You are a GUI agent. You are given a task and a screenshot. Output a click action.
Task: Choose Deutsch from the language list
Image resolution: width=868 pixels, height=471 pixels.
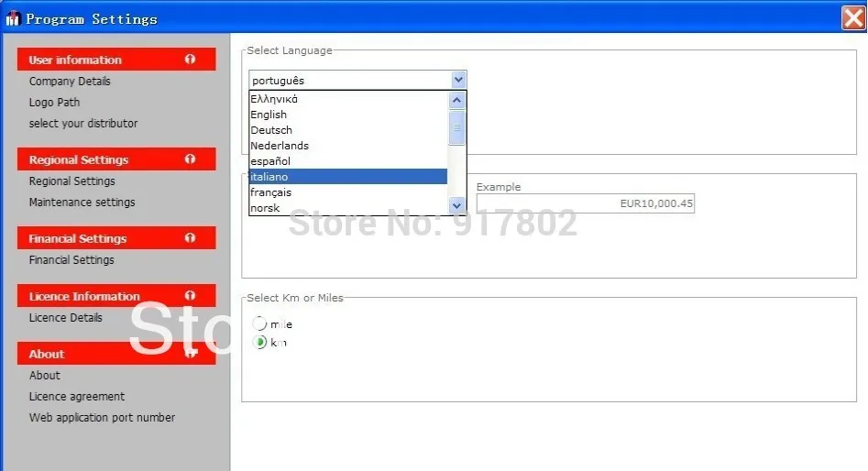[x=348, y=130]
